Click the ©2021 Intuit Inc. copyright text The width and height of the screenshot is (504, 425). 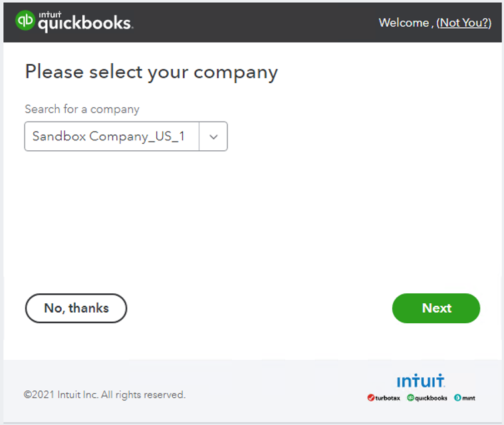[x=104, y=394]
